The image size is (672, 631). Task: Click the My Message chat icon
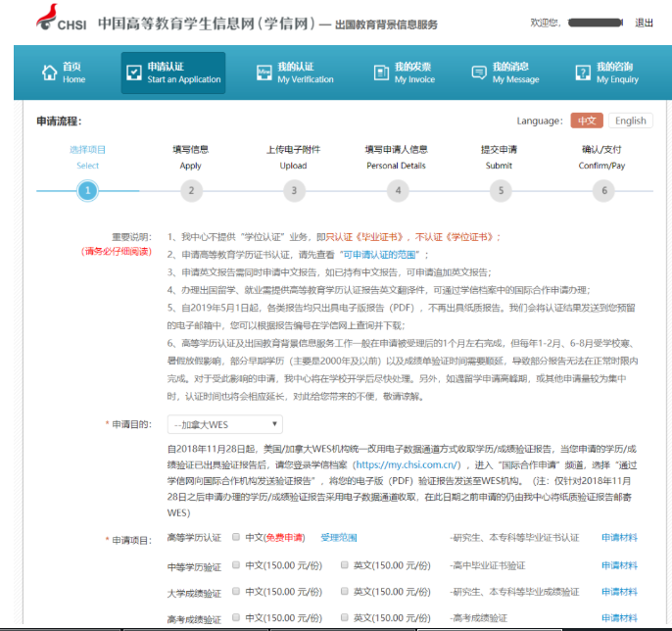pyautogui.click(x=478, y=73)
